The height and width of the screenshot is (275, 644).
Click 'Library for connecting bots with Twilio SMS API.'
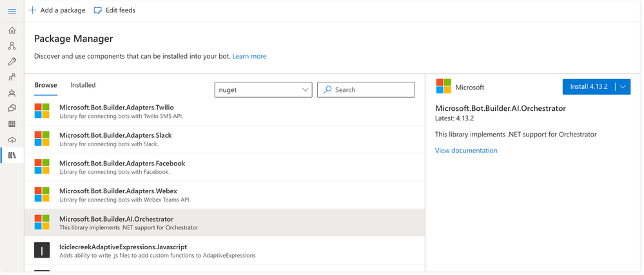[121, 116]
